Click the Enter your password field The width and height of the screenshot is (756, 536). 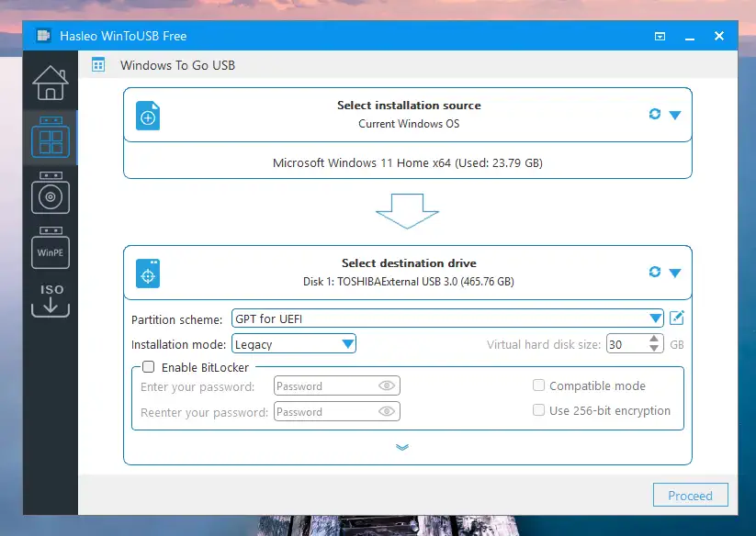pos(336,385)
